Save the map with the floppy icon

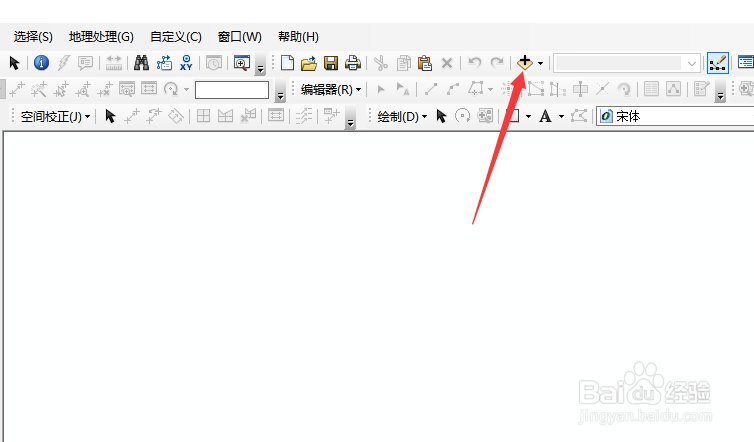click(331, 63)
